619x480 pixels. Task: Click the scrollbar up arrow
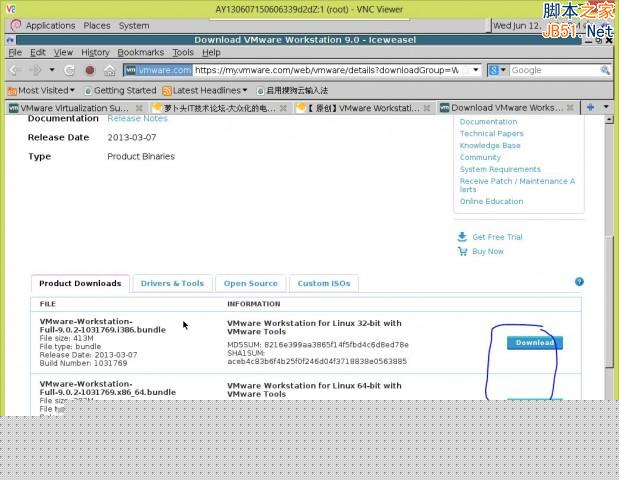tap(609, 119)
